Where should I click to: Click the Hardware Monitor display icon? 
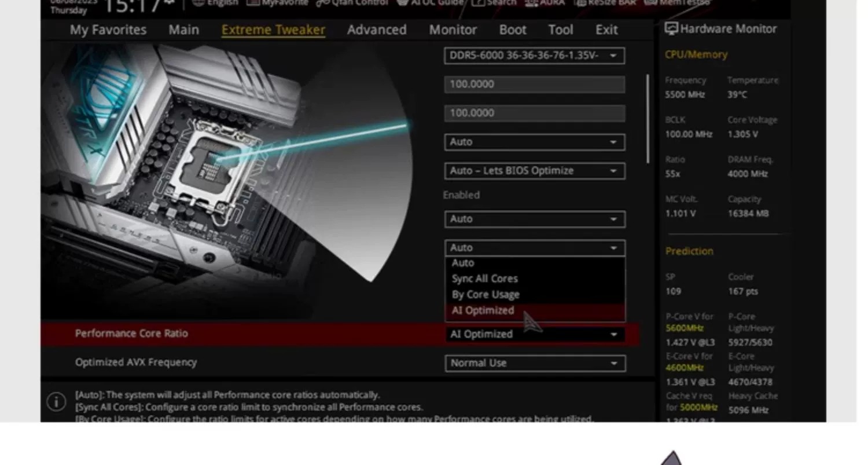coord(671,28)
